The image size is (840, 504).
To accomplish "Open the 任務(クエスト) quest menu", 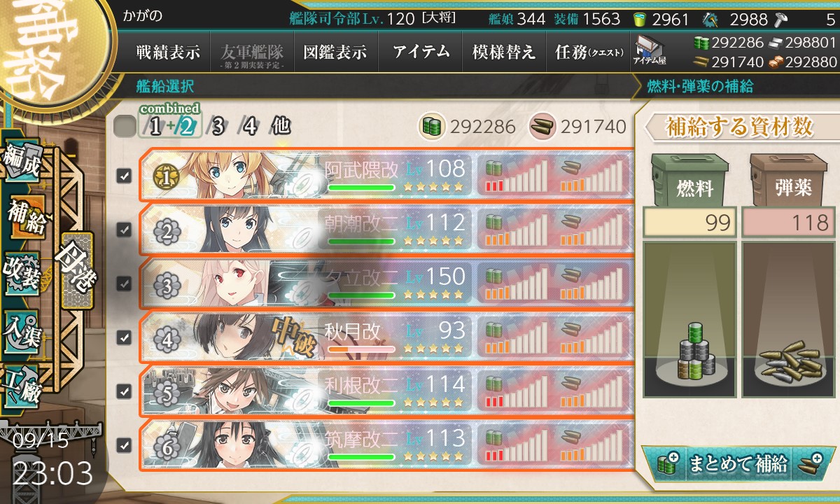I will coord(589,52).
